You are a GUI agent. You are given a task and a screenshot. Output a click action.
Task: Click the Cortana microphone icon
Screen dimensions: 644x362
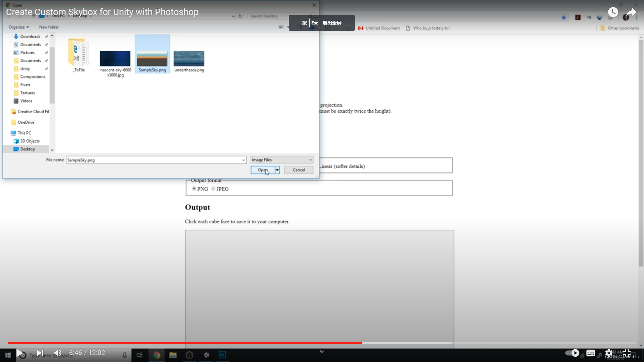124,355
